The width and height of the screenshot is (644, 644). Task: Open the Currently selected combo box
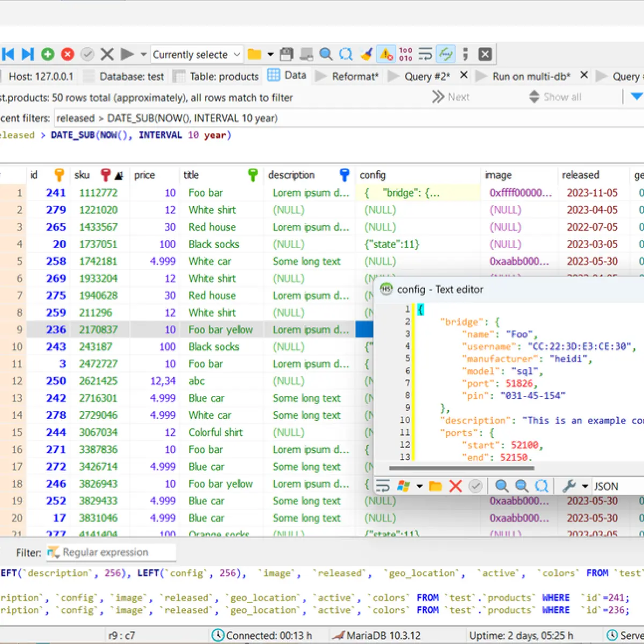[x=197, y=54]
